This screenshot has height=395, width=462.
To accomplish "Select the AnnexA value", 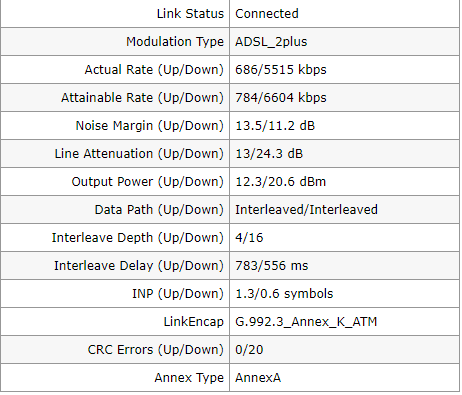I will pyautogui.click(x=258, y=378).
